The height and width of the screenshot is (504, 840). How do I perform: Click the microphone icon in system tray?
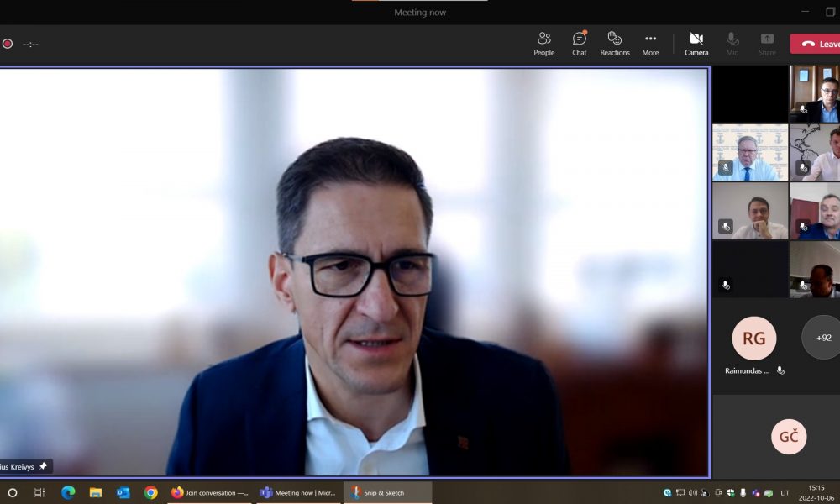[x=743, y=493]
